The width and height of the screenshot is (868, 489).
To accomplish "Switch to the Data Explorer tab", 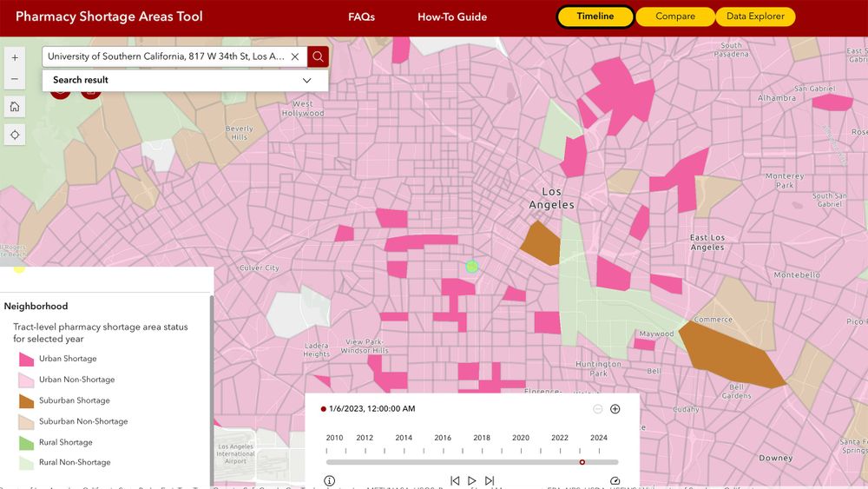I will [756, 17].
